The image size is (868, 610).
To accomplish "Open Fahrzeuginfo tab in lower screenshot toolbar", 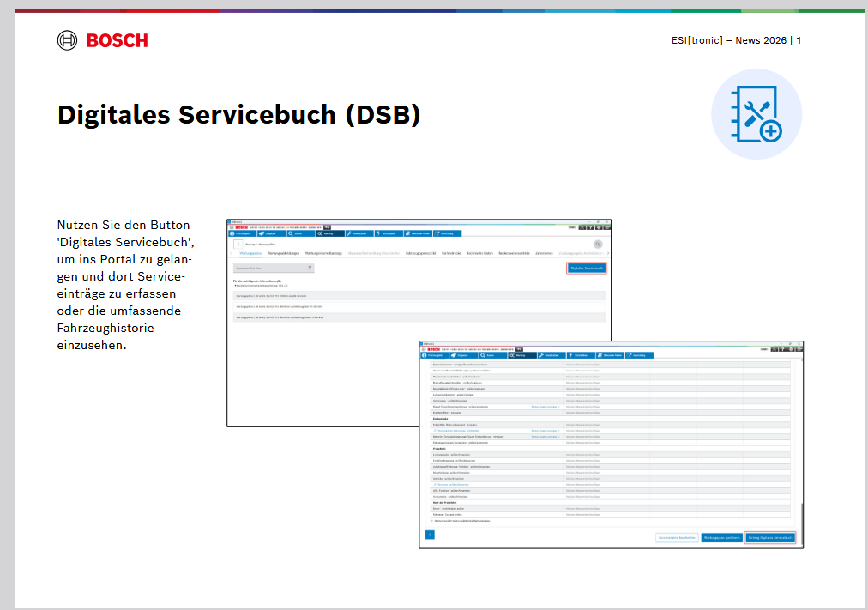I will pos(435,355).
